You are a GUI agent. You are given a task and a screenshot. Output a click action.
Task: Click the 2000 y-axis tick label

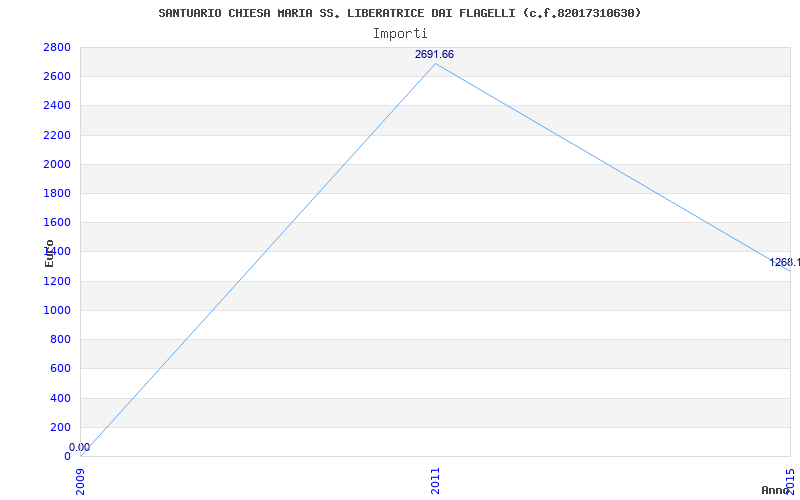pyautogui.click(x=57, y=164)
